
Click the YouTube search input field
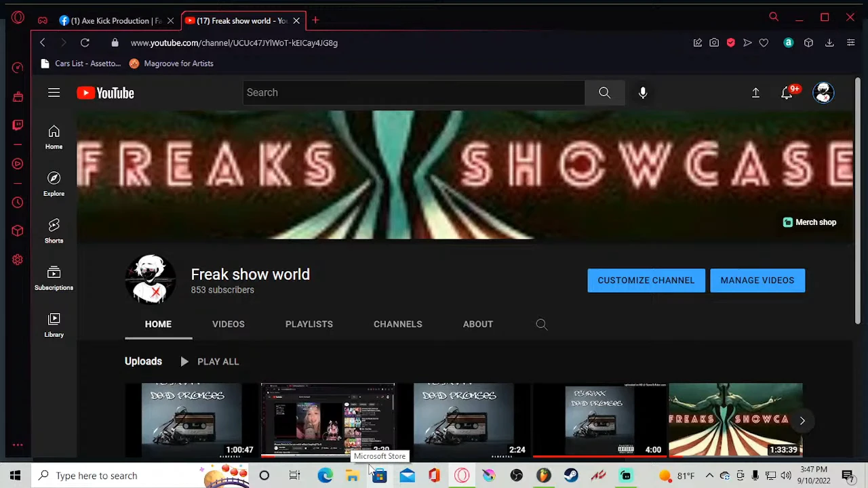414,93
